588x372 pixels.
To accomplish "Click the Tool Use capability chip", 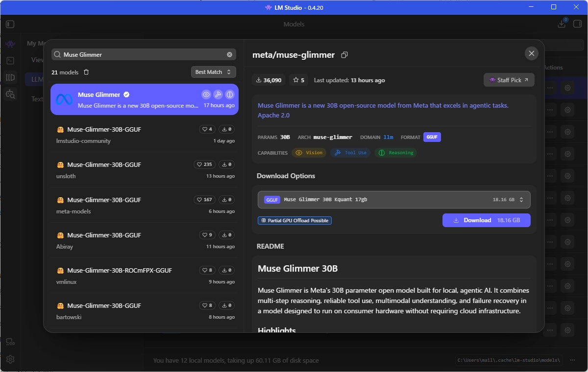I will [350, 153].
